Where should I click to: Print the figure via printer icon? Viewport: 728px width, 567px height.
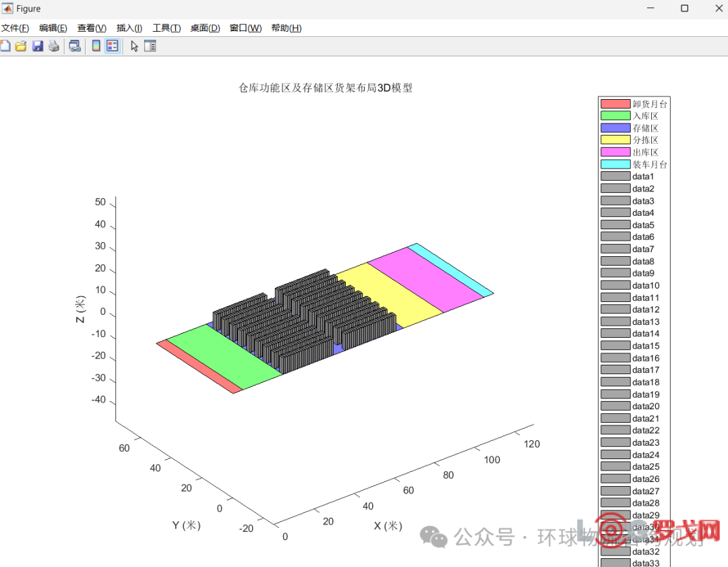click(x=54, y=47)
